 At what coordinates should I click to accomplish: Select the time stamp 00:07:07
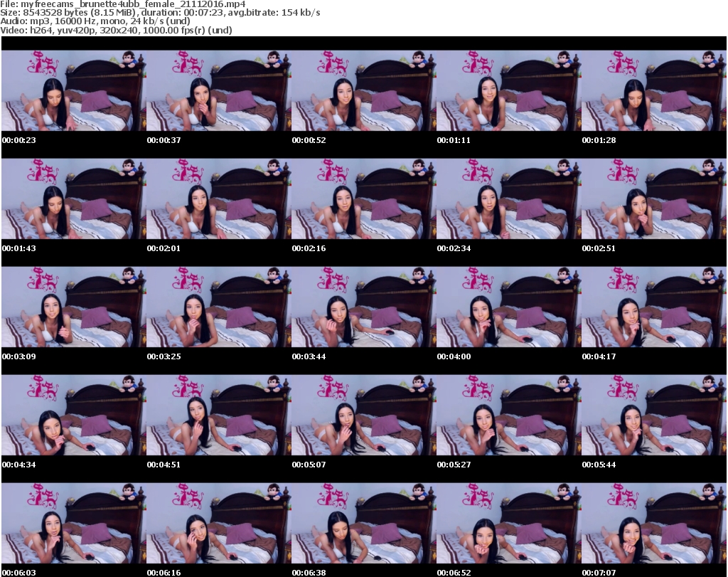coord(599,573)
